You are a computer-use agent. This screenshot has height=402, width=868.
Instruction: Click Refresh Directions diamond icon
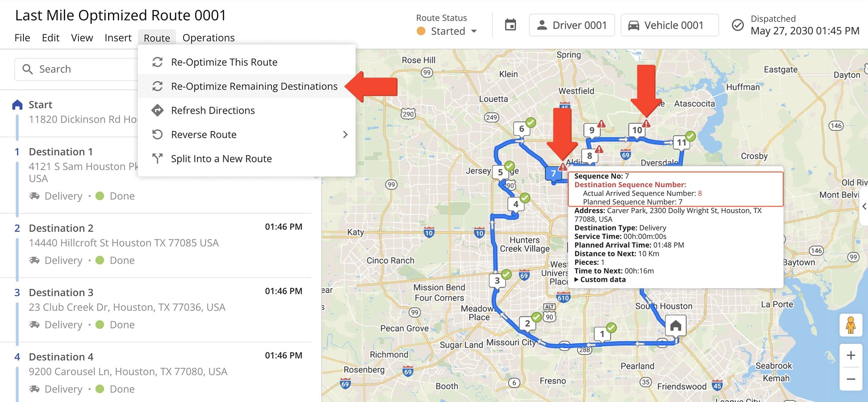click(x=158, y=111)
